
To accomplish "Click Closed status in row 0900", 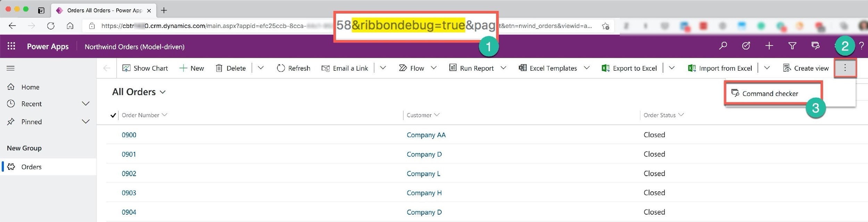I will [x=654, y=135].
